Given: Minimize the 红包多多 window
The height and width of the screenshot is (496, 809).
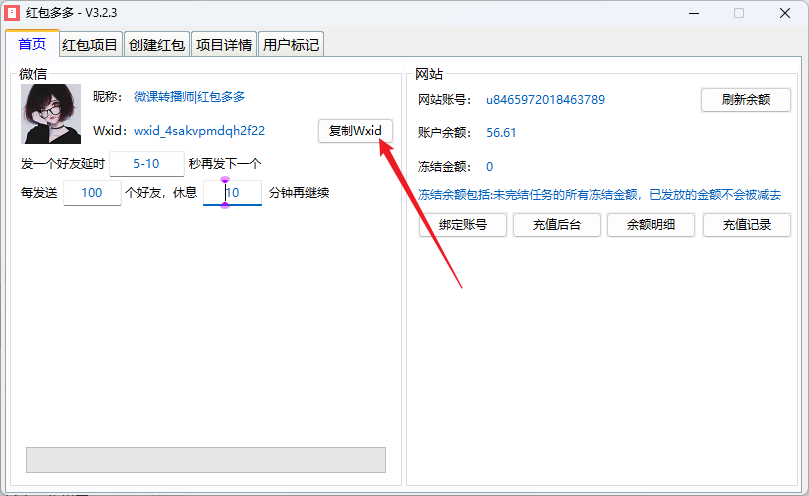Looking at the screenshot, I should click(693, 13).
